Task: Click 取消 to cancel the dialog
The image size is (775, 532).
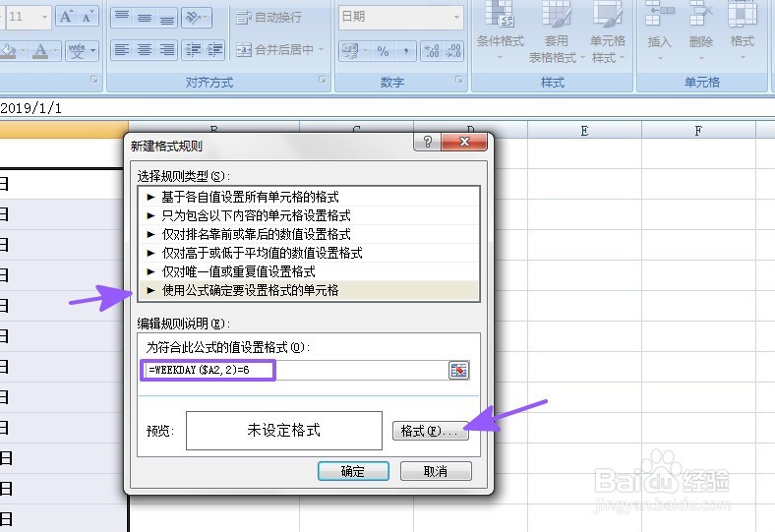Action: [436, 471]
